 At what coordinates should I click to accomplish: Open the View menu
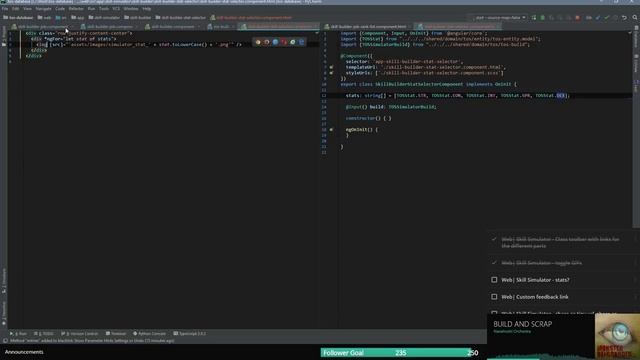27,9
